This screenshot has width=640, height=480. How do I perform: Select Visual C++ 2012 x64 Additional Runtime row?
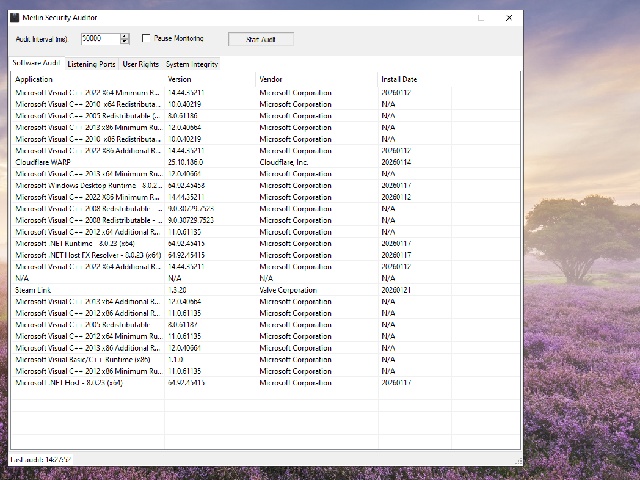265,232
